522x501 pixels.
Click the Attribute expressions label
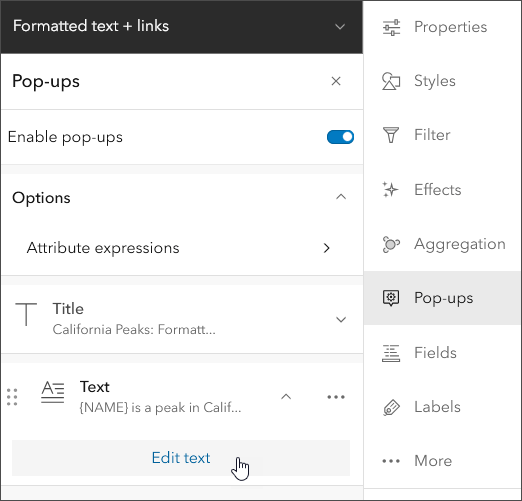[x=103, y=248]
